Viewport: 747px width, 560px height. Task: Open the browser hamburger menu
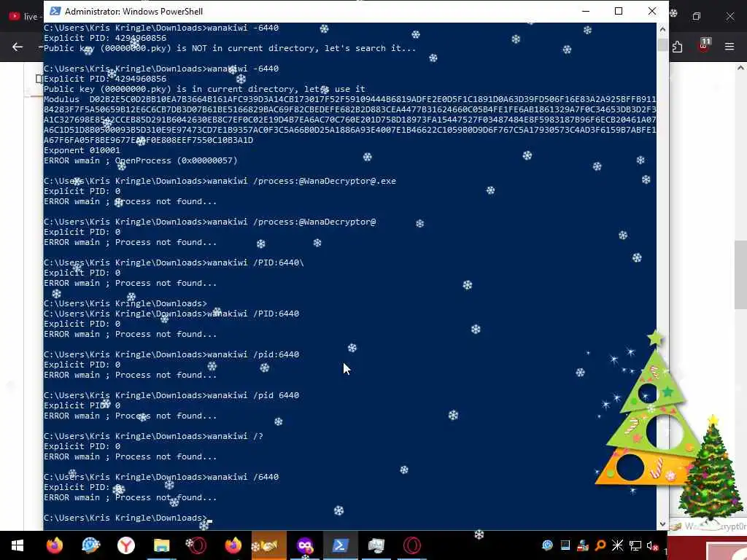[x=729, y=47]
